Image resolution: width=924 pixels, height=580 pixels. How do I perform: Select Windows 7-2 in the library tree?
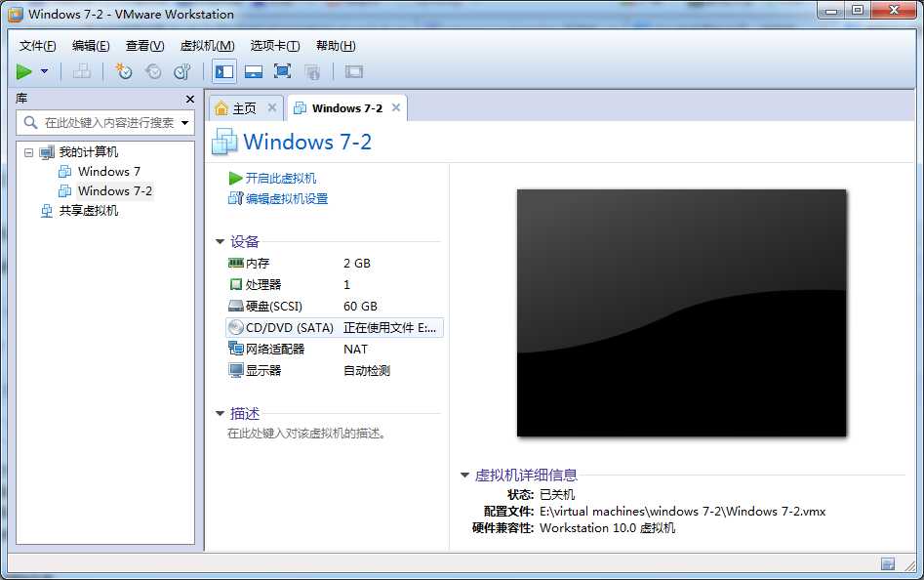point(115,191)
